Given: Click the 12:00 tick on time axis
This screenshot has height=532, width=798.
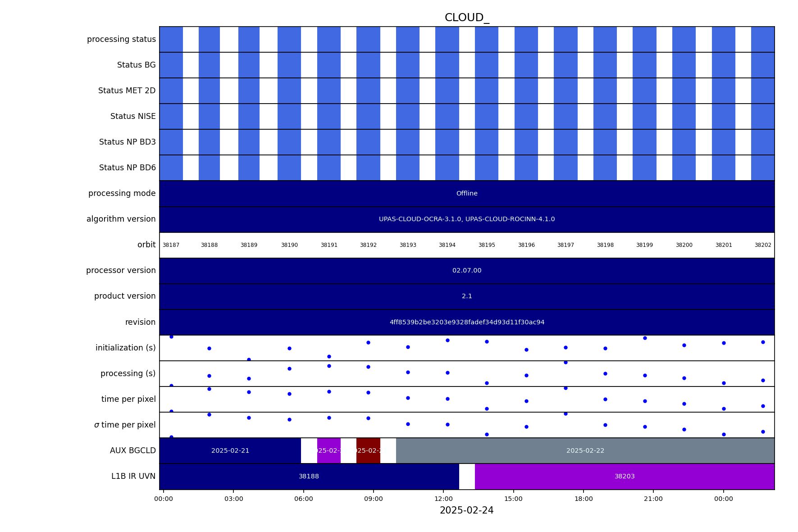Looking at the screenshot, I should tap(443, 499).
